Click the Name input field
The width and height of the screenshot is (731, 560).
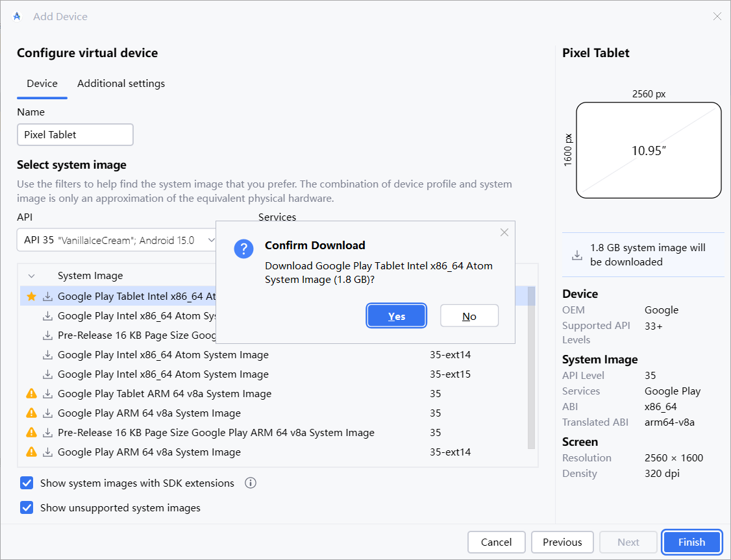click(75, 134)
